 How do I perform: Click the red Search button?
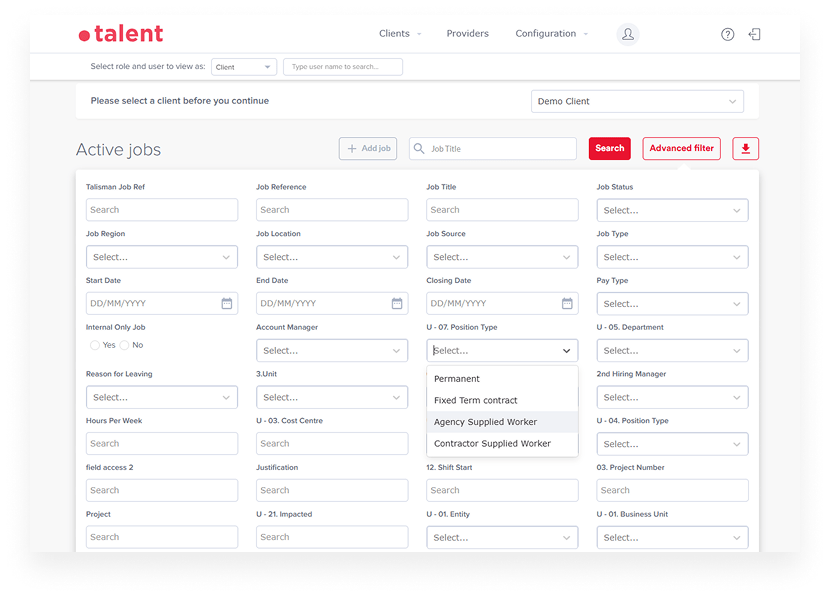tap(609, 149)
